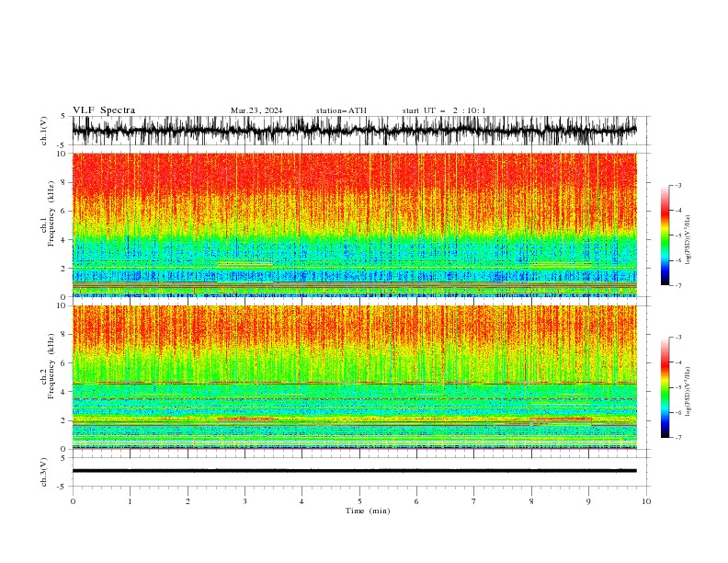728x563 pixels.
Task: Click the 'station=ATH' label
Action: pos(341,110)
